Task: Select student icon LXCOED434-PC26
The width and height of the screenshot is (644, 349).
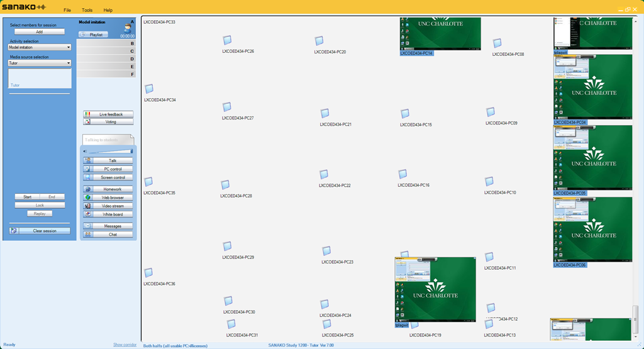Action: click(227, 40)
